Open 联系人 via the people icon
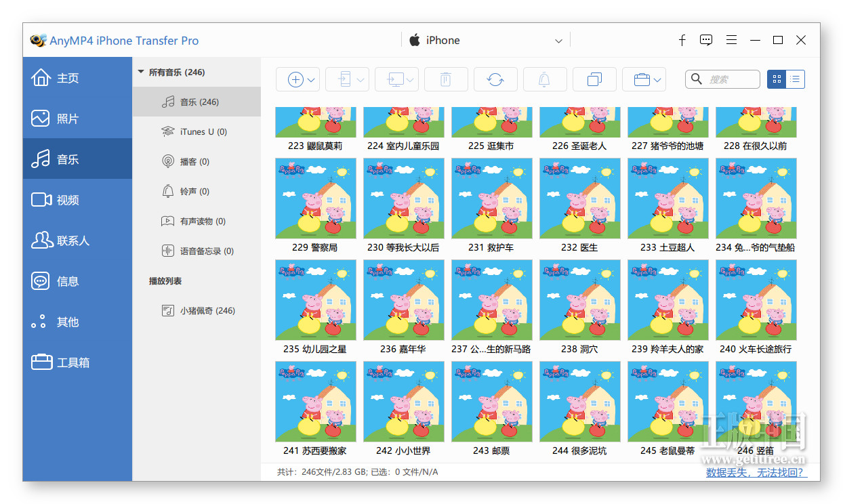The height and width of the screenshot is (504, 843). (x=41, y=240)
